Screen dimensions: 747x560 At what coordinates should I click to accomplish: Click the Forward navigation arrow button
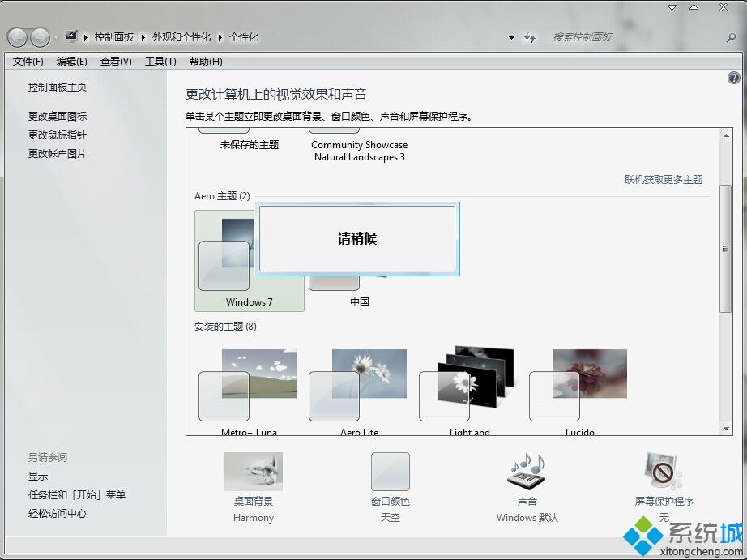click(40, 37)
